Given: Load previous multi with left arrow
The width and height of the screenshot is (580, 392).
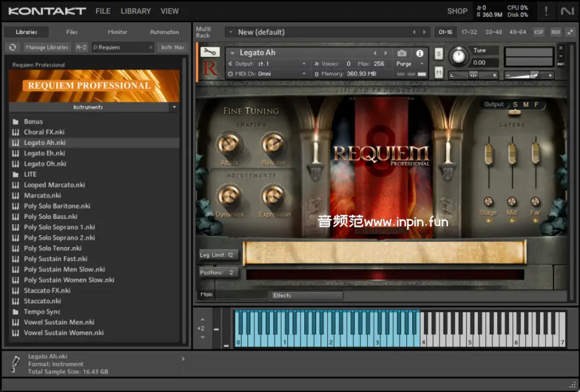Looking at the screenshot, I should pyautogui.click(x=414, y=32).
